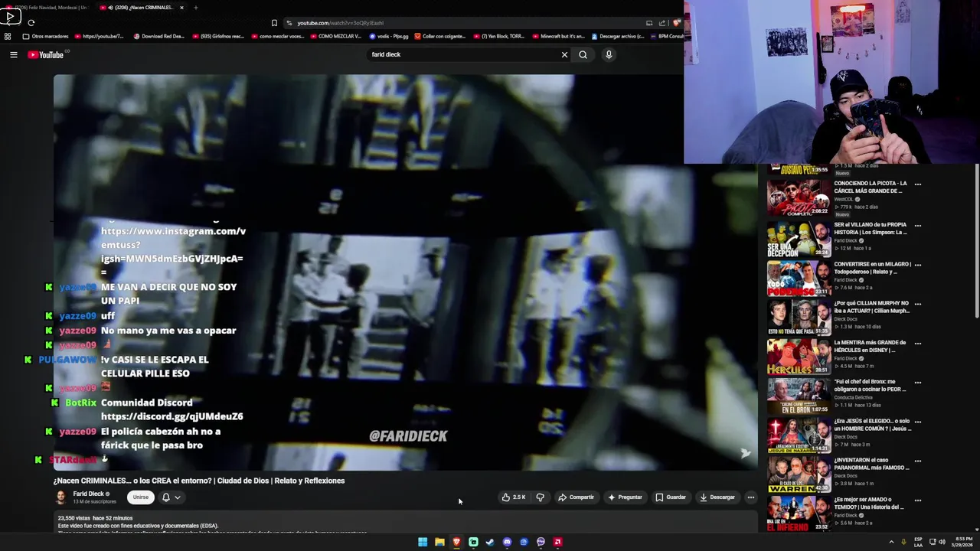980x551 pixels.
Task: Open the volume control in system tray
Action: click(942, 542)
